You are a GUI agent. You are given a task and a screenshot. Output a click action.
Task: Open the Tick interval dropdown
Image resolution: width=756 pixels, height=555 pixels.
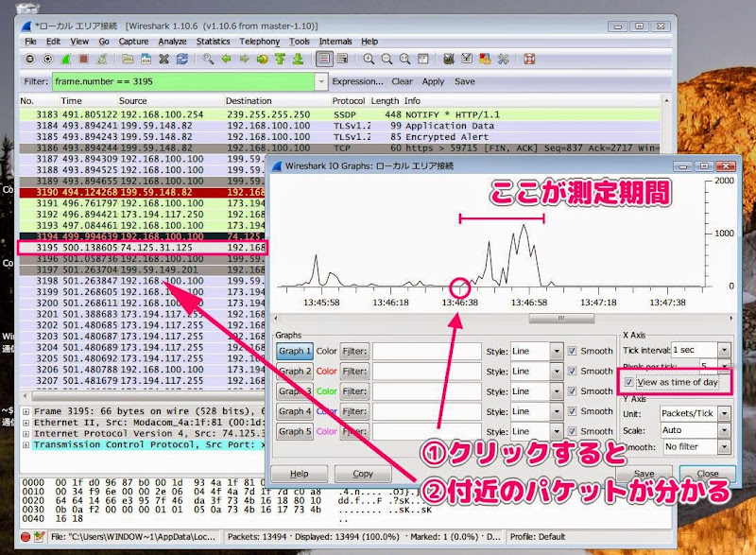tap(724, 350)
